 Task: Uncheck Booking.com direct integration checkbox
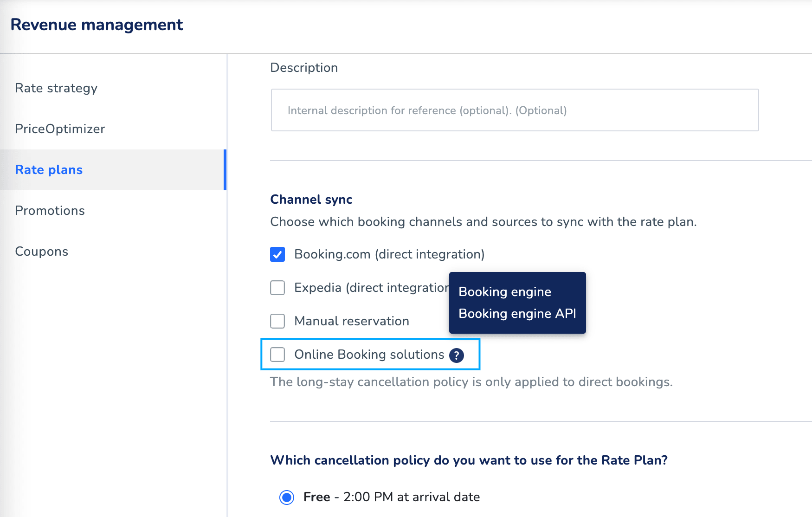277,254
